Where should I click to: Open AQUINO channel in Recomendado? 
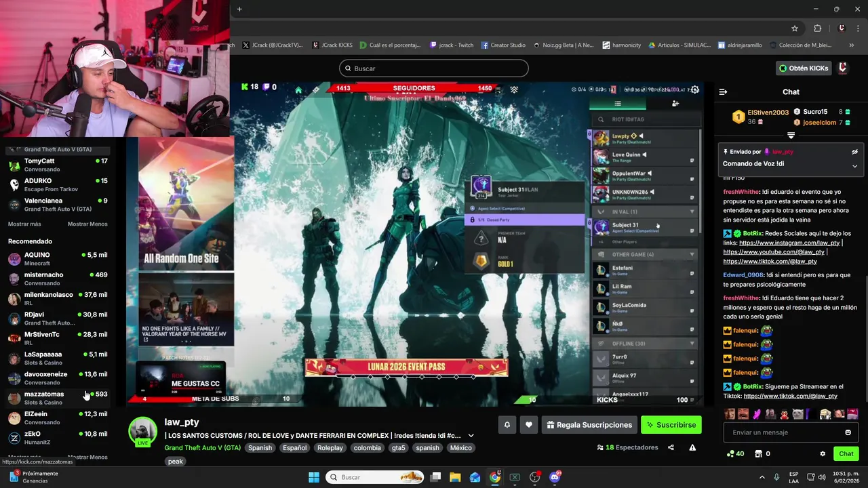58,259
